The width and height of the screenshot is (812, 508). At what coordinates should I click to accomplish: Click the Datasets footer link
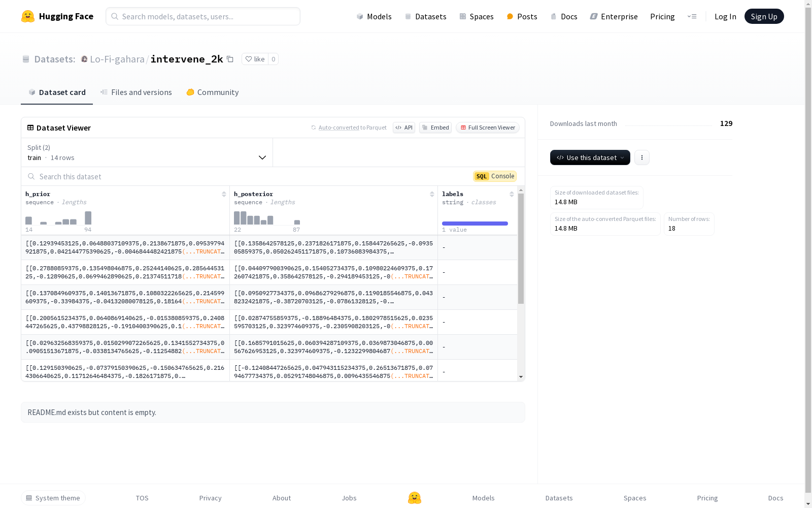[559, 498]
